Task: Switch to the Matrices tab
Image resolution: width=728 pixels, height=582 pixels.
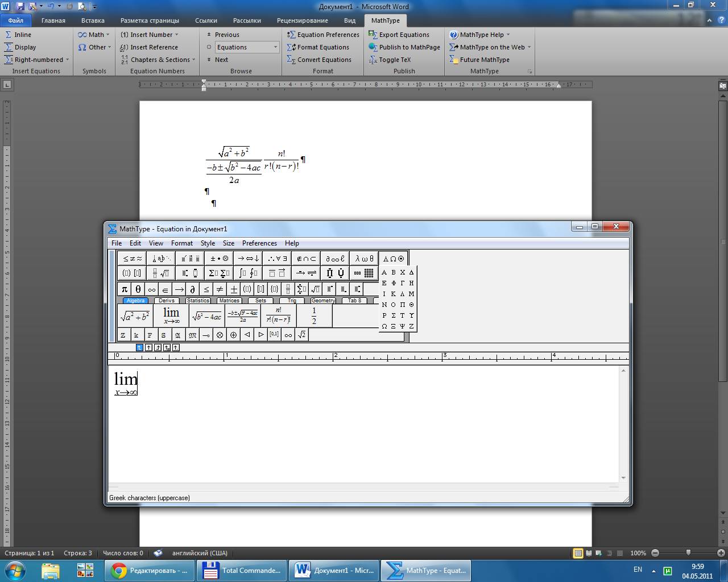Action: (x=229, y=301)
